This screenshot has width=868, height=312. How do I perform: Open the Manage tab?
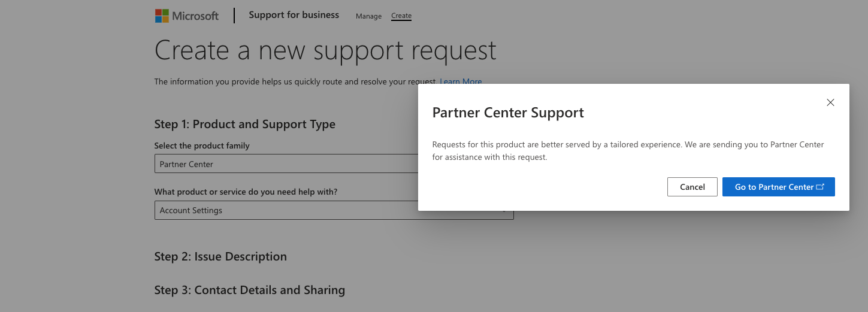[368, 16]
